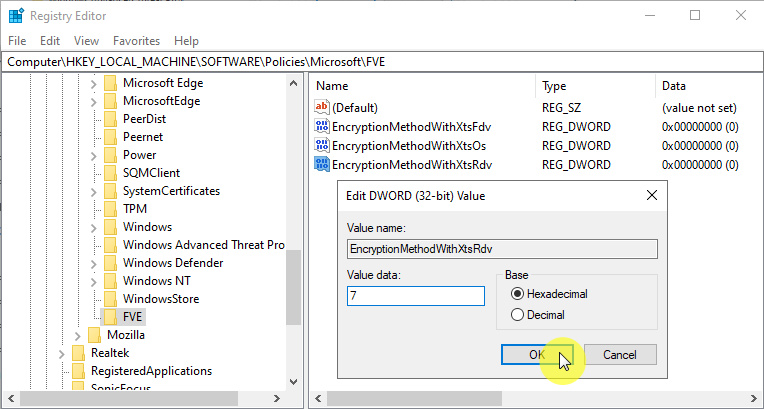The width and height of the screenshot is (764, 409).
Task: Select the EncryptionMethodWithXtsOs DWORD value icon
Action: pos(322,146)
